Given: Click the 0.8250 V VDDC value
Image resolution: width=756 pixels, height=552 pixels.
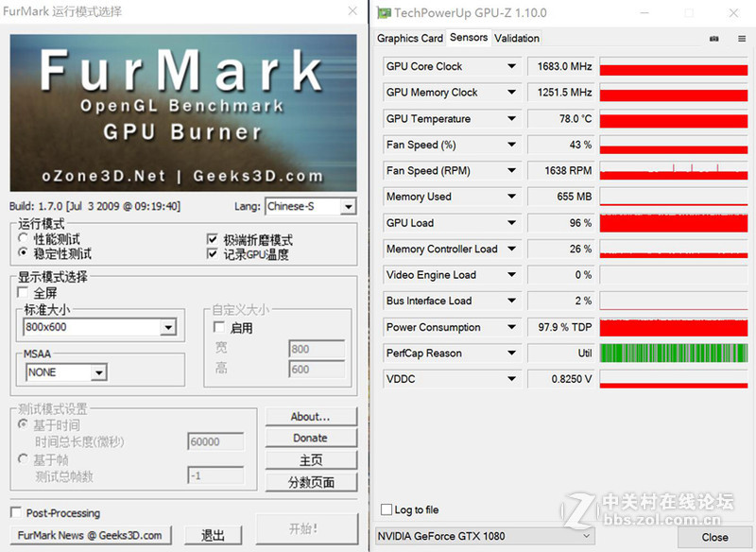Looking at the screenshot, I should tap(561, 379).
